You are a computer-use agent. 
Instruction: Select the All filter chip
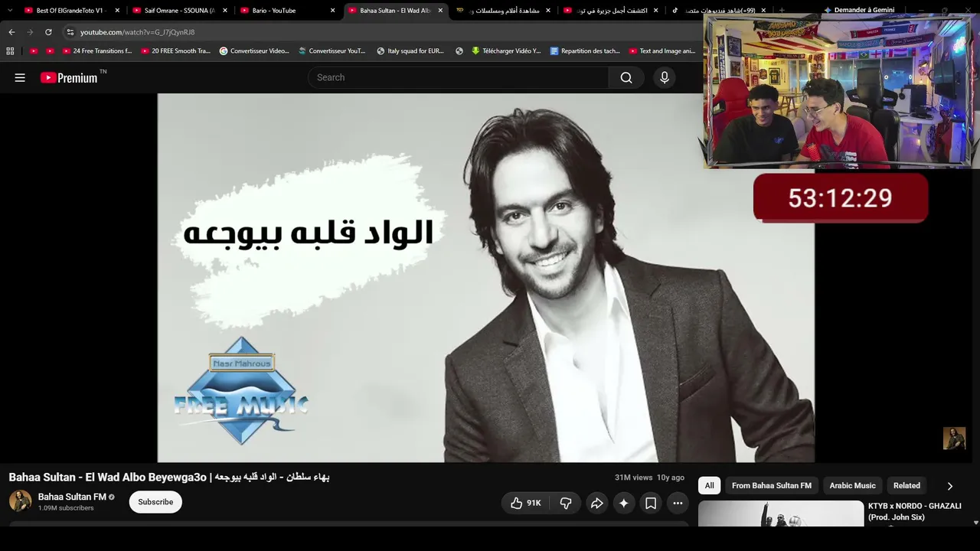point(710,486)
